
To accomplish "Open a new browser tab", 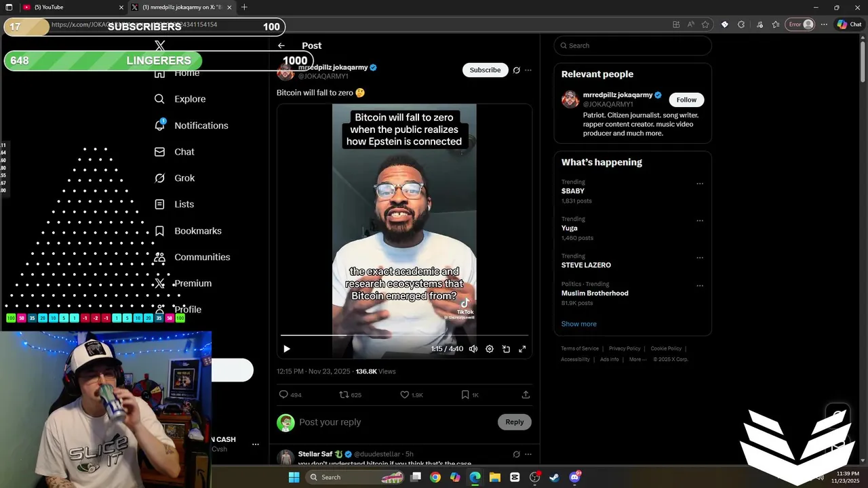I will click(244, 7).
